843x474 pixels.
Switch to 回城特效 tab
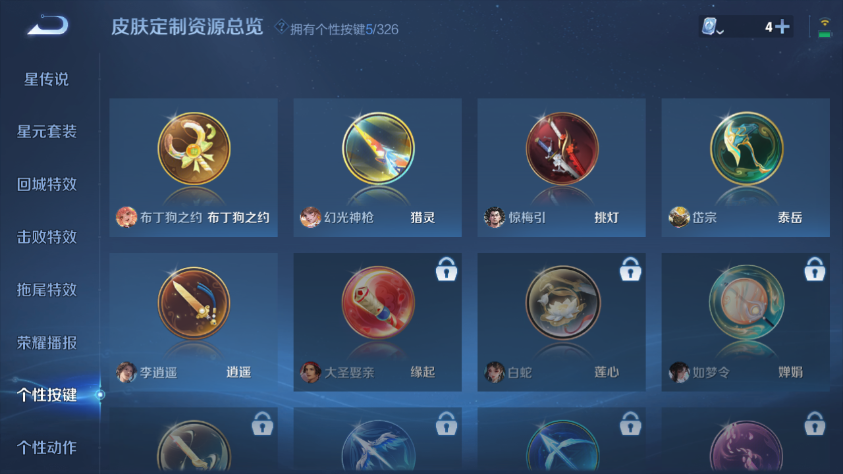[x=47, y=184]
